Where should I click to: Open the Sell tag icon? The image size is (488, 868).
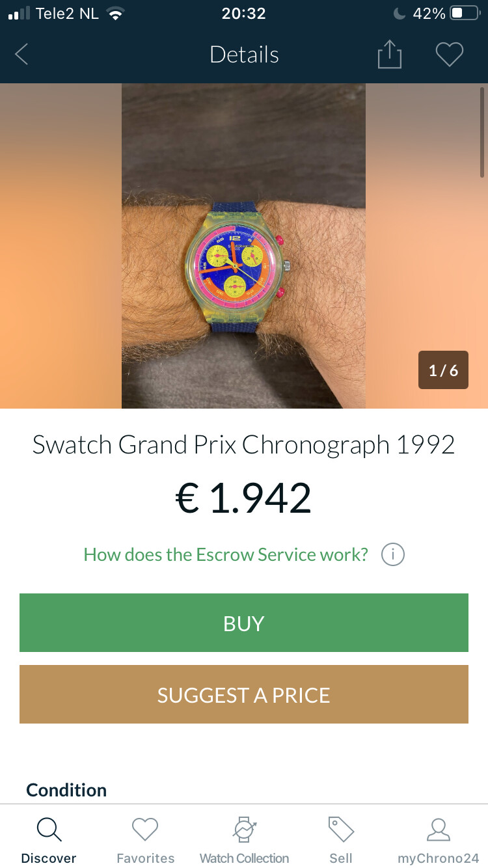coord(340,830)
